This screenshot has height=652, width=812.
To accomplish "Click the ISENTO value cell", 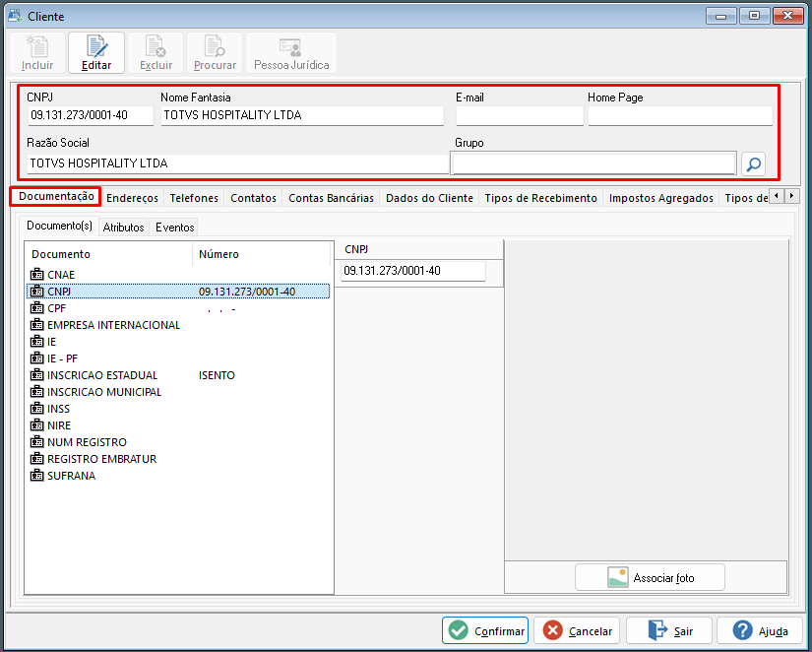I will (217, 375).
